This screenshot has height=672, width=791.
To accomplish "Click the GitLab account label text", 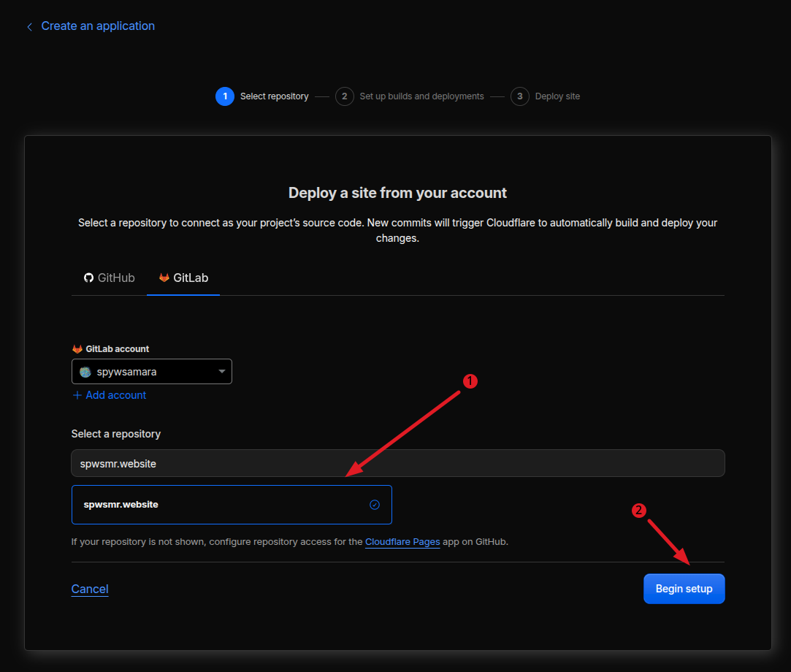I will (118, 349).
